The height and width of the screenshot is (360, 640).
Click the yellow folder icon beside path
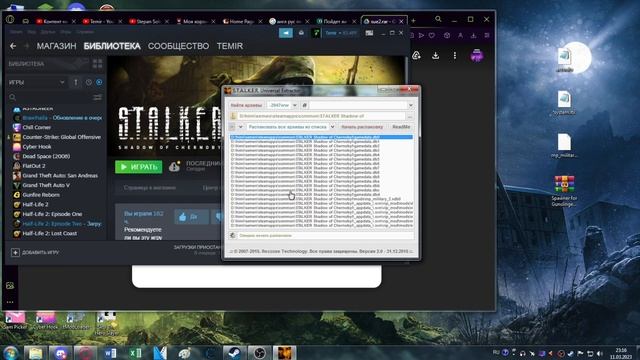pos(233,116)
